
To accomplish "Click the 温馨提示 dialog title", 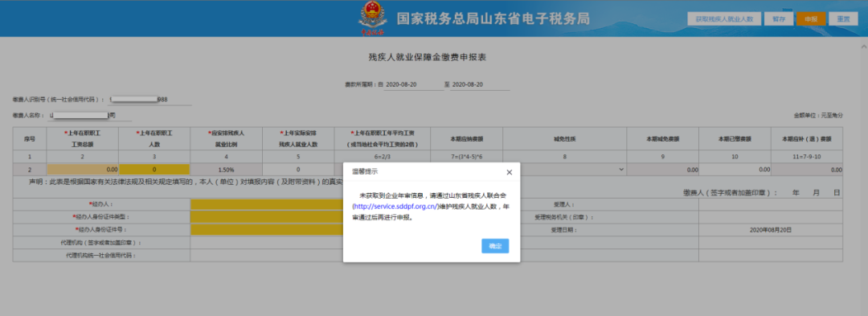I will click(366, 172).
